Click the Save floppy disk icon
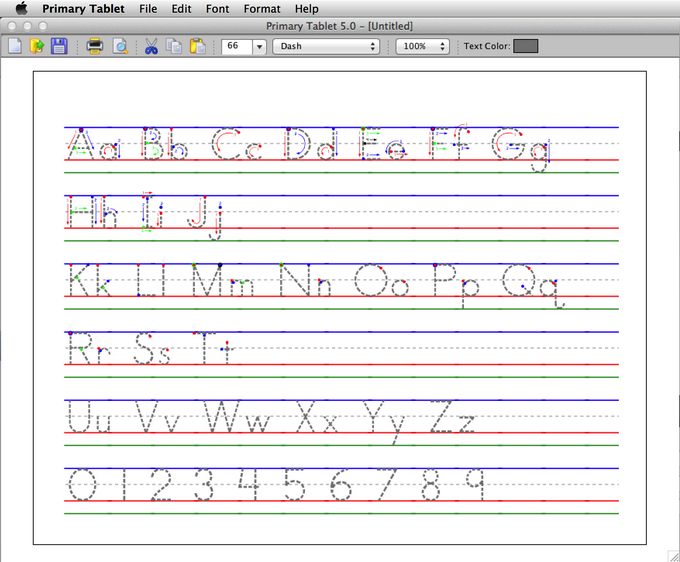 59,46
